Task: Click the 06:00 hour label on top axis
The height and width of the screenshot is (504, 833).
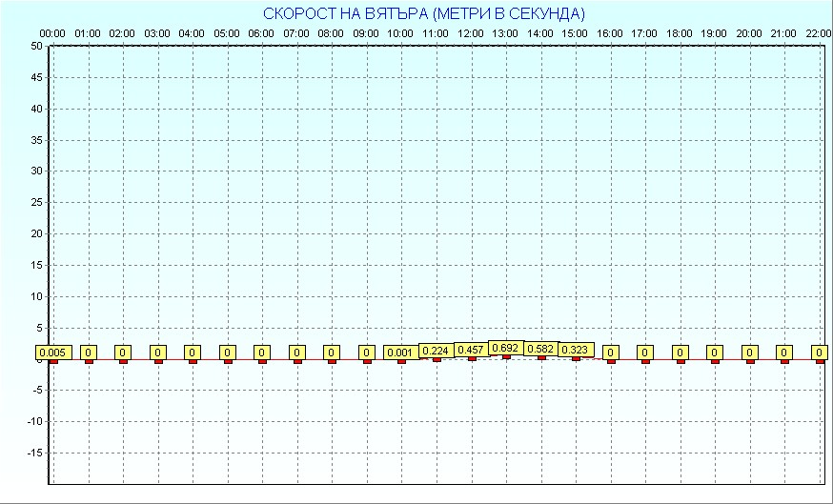Action: click(x=261, y=33)
